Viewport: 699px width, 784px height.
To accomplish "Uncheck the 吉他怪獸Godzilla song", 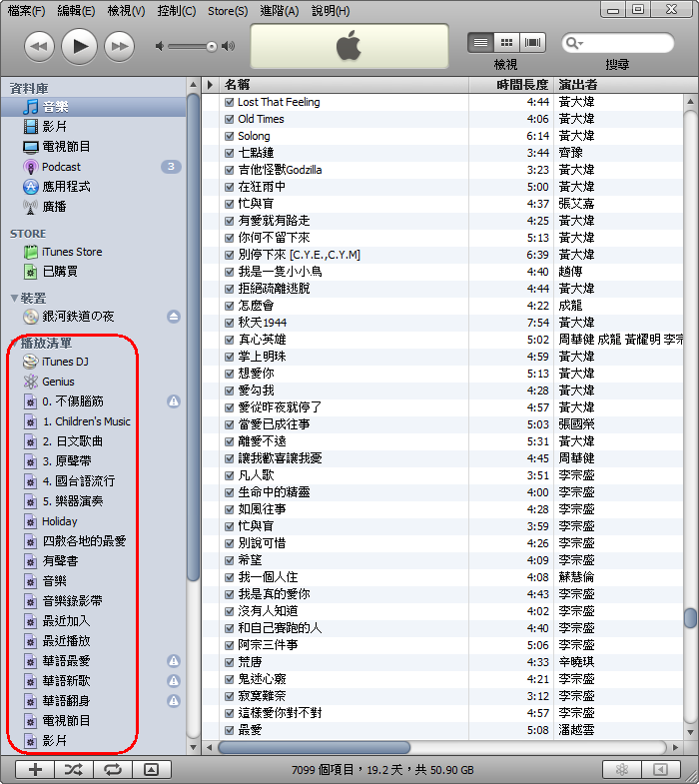I will 230,170.
